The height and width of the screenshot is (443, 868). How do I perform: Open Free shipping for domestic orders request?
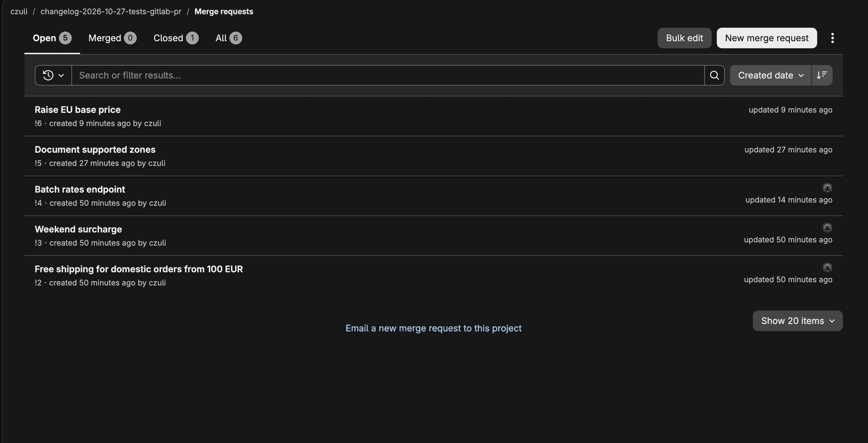(139, 269)
